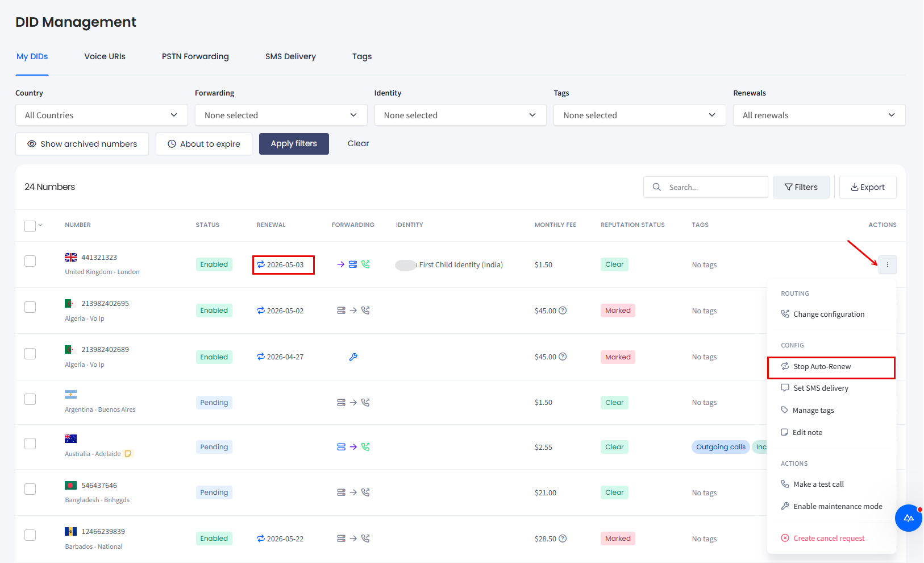Check the box for number 213982402689
This screenshot has width=924, height=563.
[x=30, y=354]
